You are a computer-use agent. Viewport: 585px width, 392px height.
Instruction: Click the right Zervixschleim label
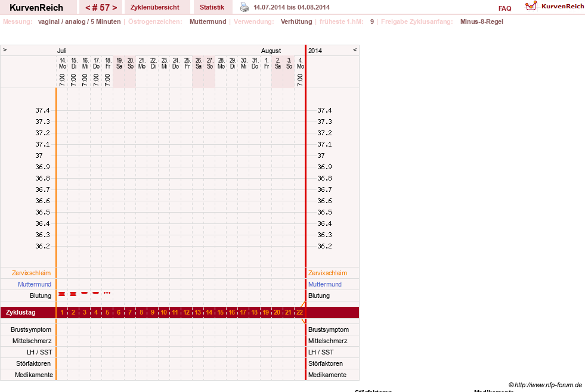tap(327, 273)
